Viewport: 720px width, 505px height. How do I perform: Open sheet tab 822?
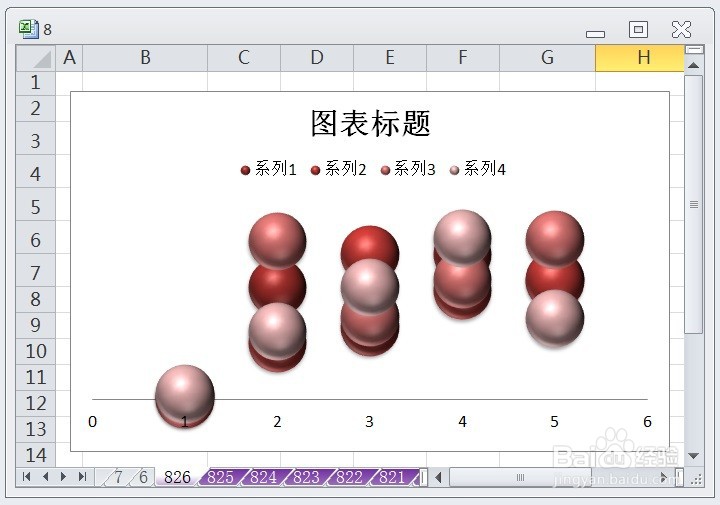coord(349,477)
